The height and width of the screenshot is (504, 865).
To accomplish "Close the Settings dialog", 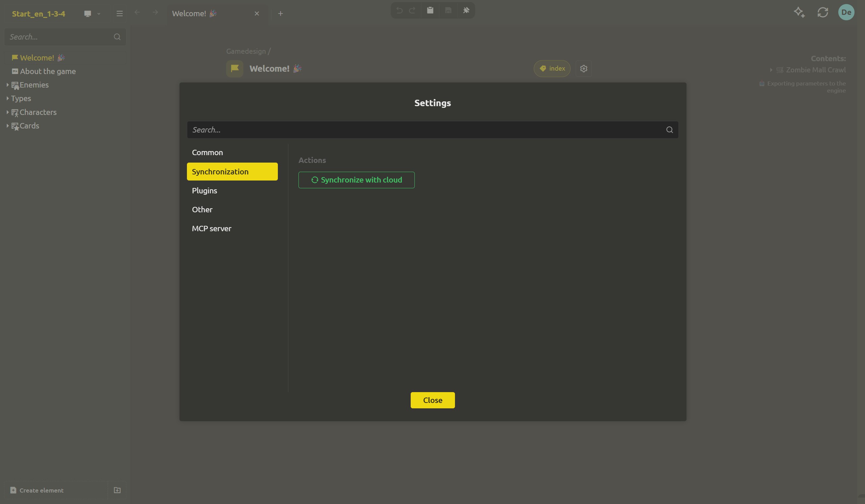I will pos(433,400).
